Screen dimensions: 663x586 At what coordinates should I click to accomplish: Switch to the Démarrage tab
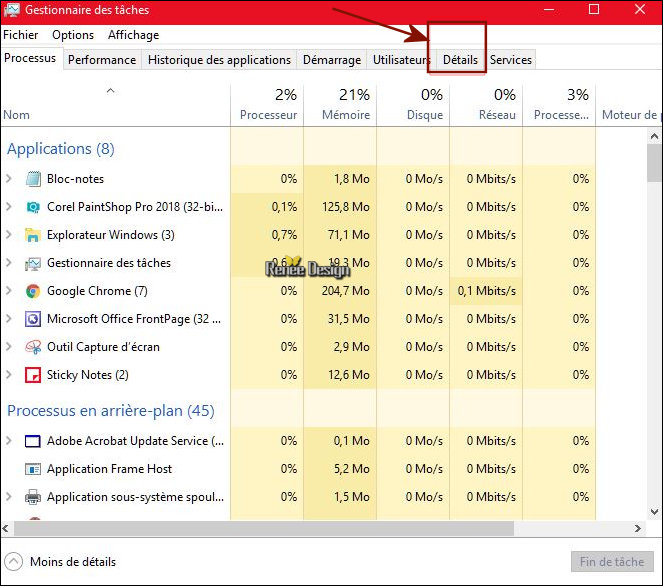[332, 60]
